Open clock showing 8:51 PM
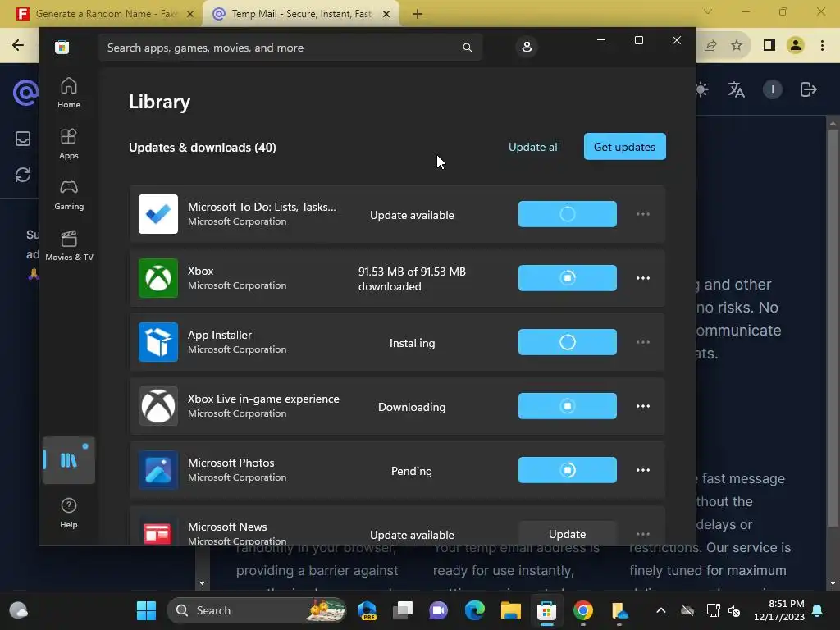The height and width of the screenshot is (630, 840). point(779,610)
